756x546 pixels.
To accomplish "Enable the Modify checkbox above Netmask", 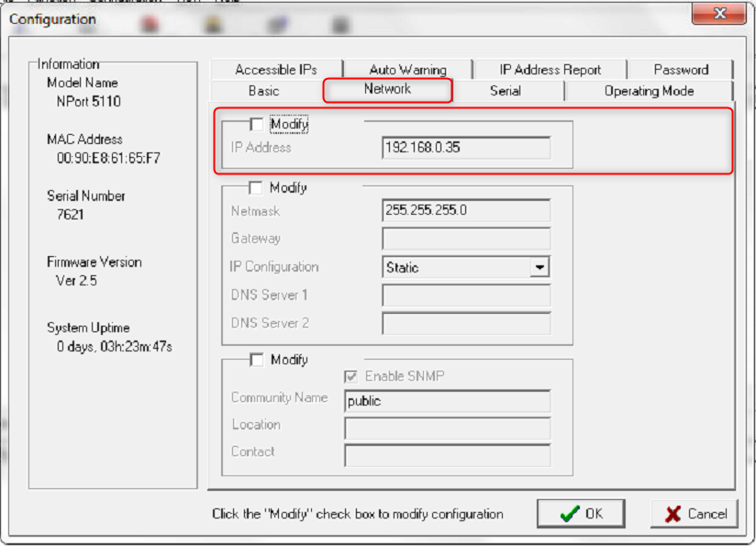I will coord(256,188).
